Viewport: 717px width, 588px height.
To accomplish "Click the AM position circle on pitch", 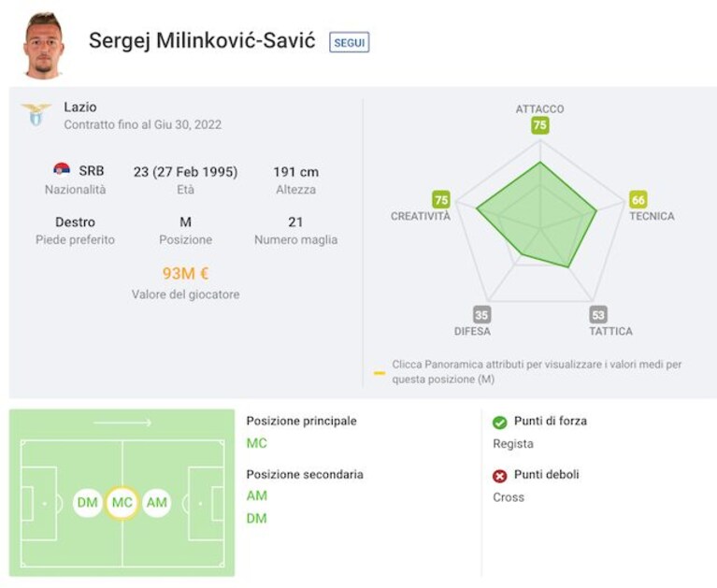I will point(157,503).
